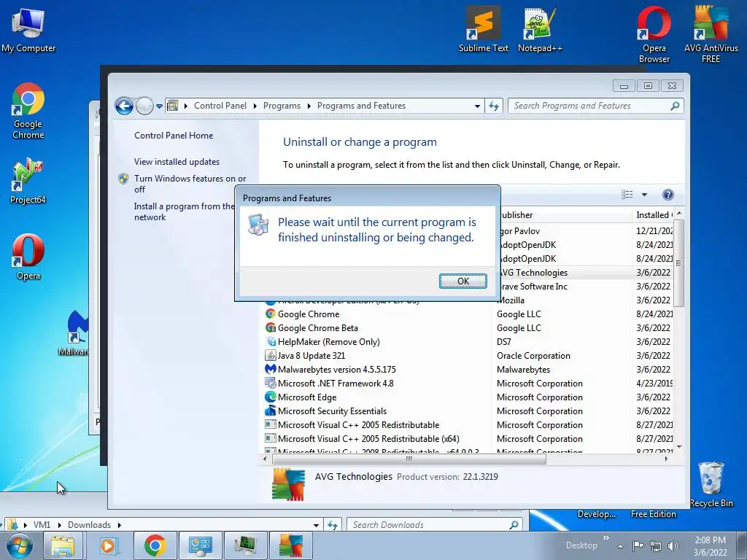Expand the Desktop toolbar chevron on taskbar

[606, 538]
